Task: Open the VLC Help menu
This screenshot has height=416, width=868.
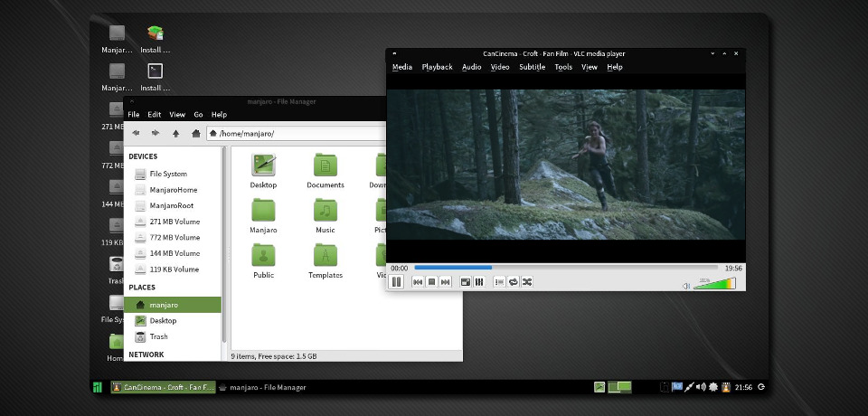Action: point(615,67)
